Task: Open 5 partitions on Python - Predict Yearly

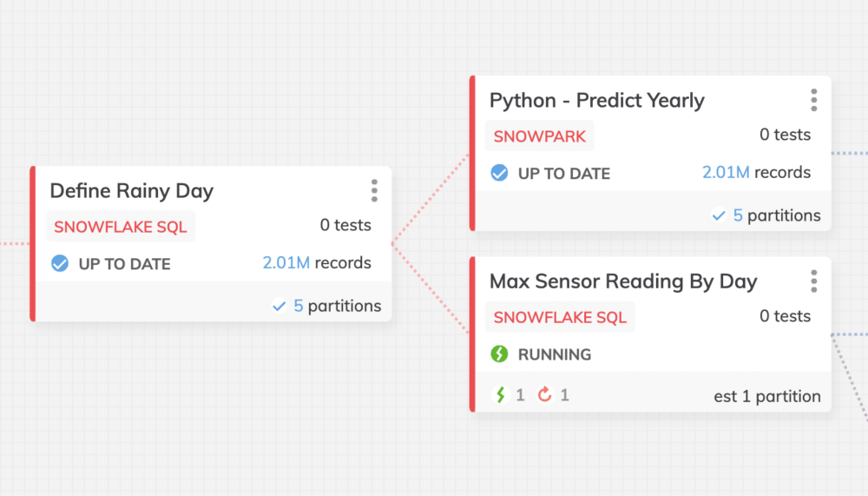Action: (777, 215)
